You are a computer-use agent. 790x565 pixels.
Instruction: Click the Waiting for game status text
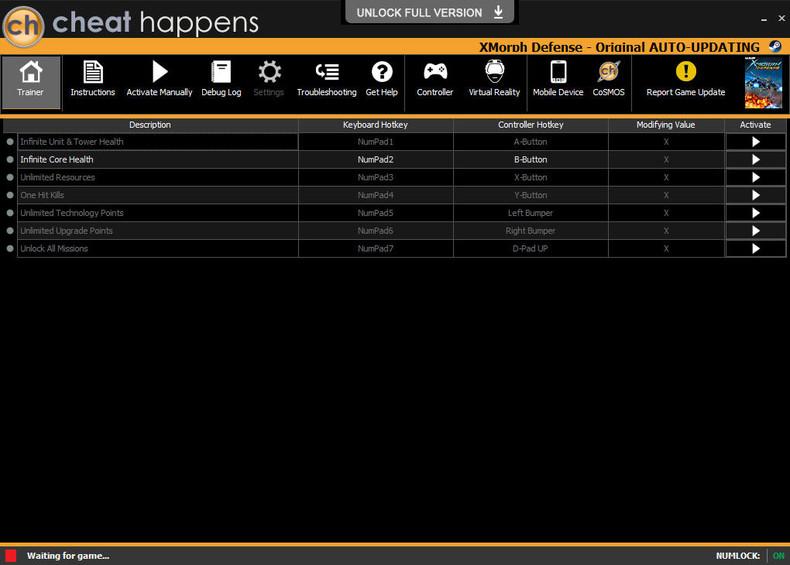pos(68,556)
